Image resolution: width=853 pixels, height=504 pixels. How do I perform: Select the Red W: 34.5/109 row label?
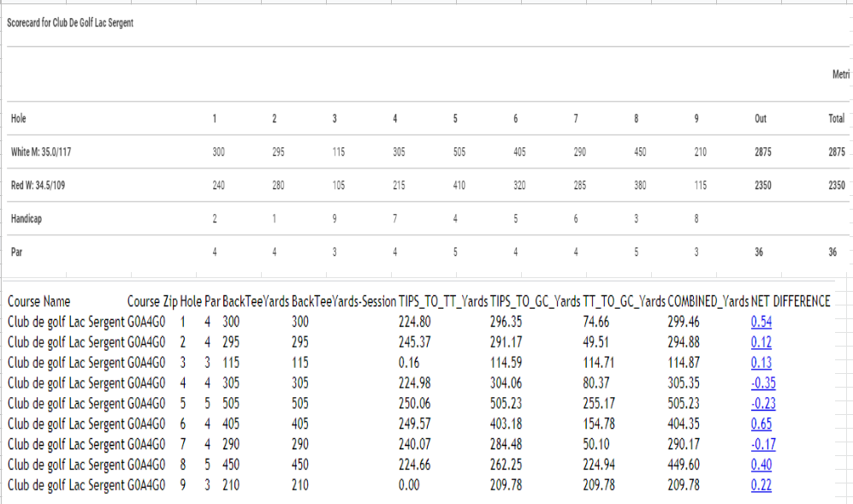[x=38, y=186]
